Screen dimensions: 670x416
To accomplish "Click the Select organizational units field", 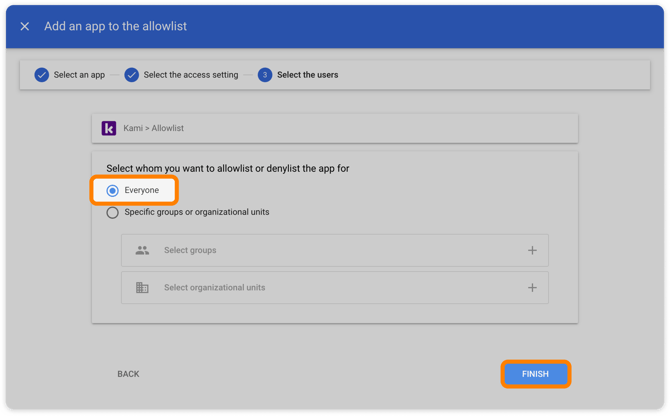I will [x=335, y=287].
